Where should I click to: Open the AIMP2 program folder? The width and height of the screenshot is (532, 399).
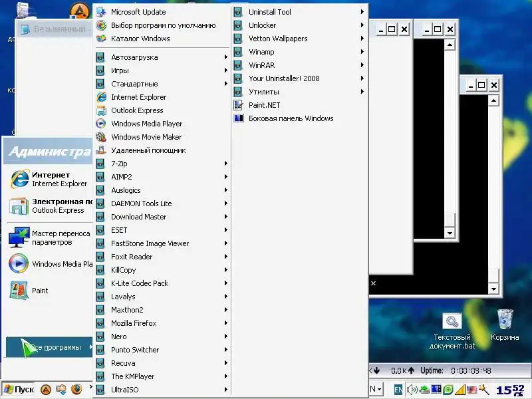162,177
